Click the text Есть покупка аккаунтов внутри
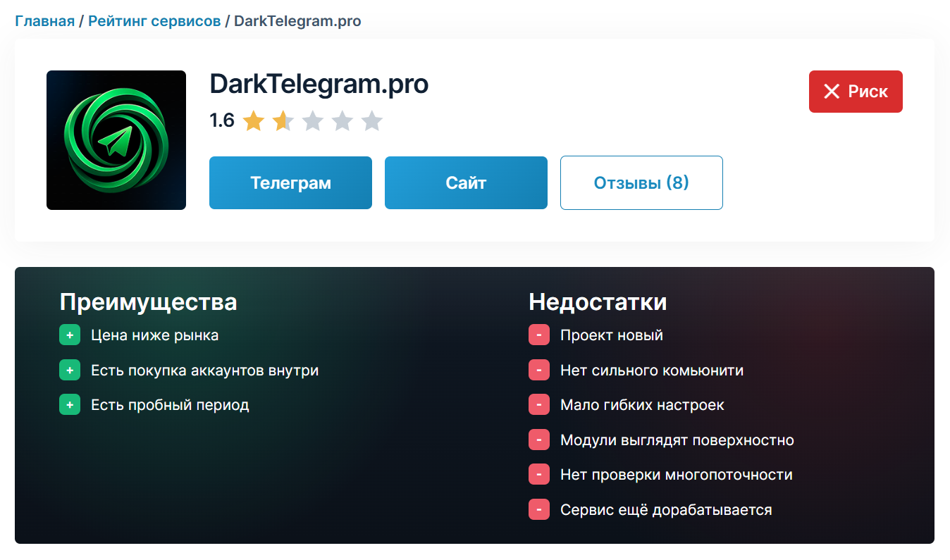This screenshot has width=950, height=560. tap(205, 370)
